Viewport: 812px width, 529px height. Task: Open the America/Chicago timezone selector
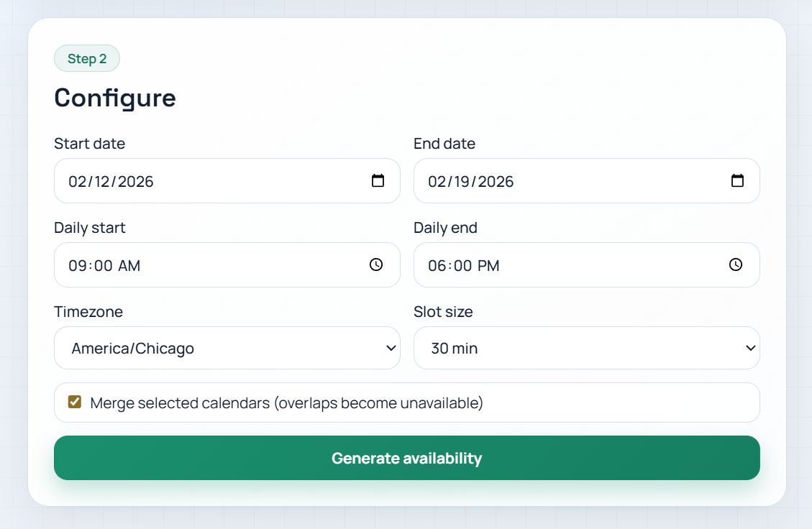click(x=227, y=348)
